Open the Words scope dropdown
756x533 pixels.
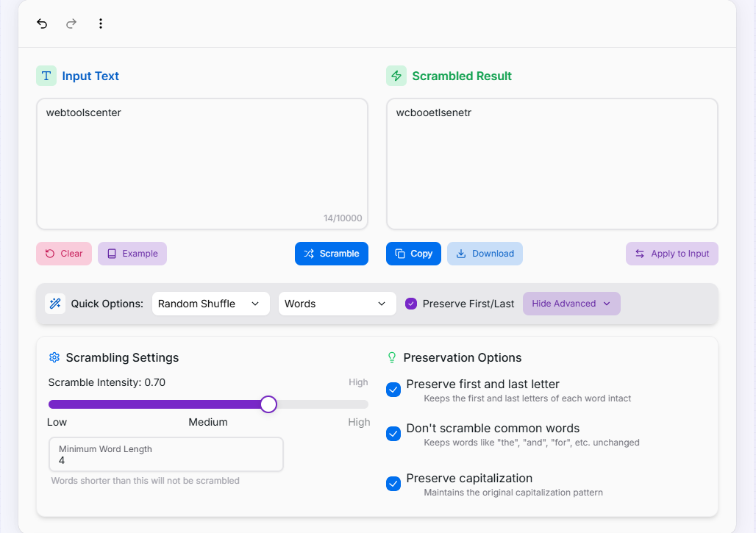[x=336, y=304]
